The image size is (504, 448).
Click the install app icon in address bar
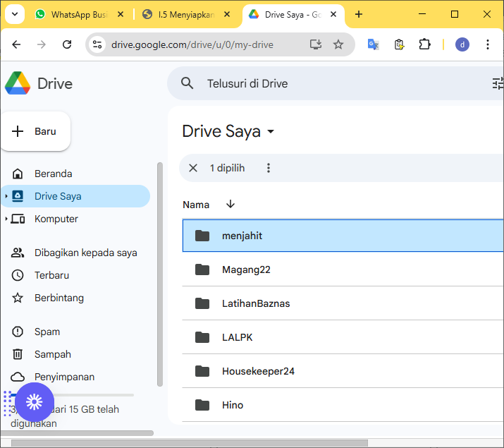coord(316,44)
